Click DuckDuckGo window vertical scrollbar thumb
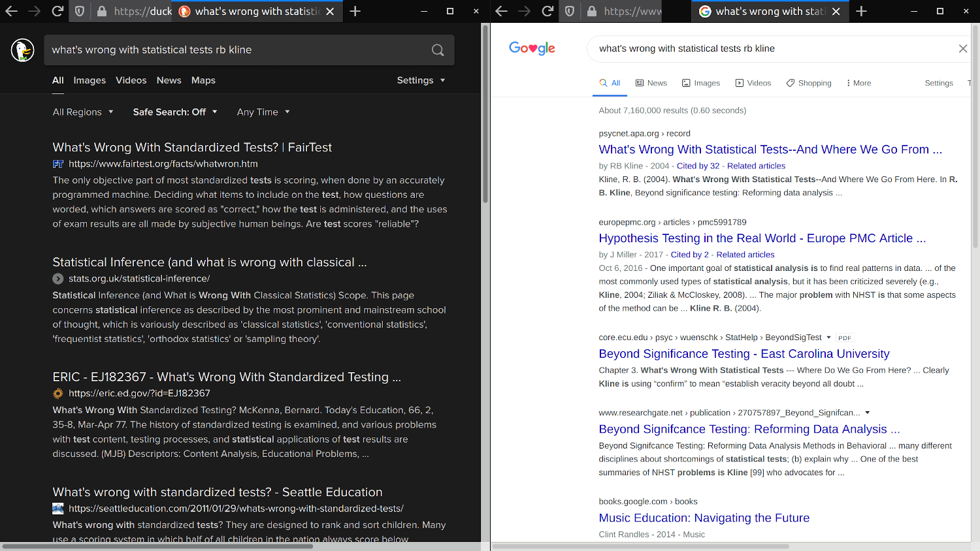Screen dimensions: 980x551 point(485,114)
